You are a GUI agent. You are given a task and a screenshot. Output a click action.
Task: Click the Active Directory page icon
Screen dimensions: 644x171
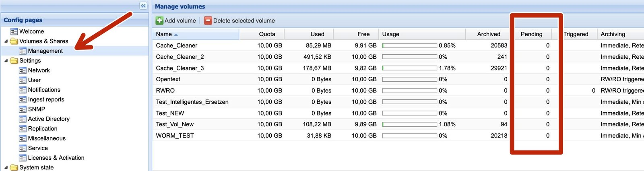tap(23, 119)
